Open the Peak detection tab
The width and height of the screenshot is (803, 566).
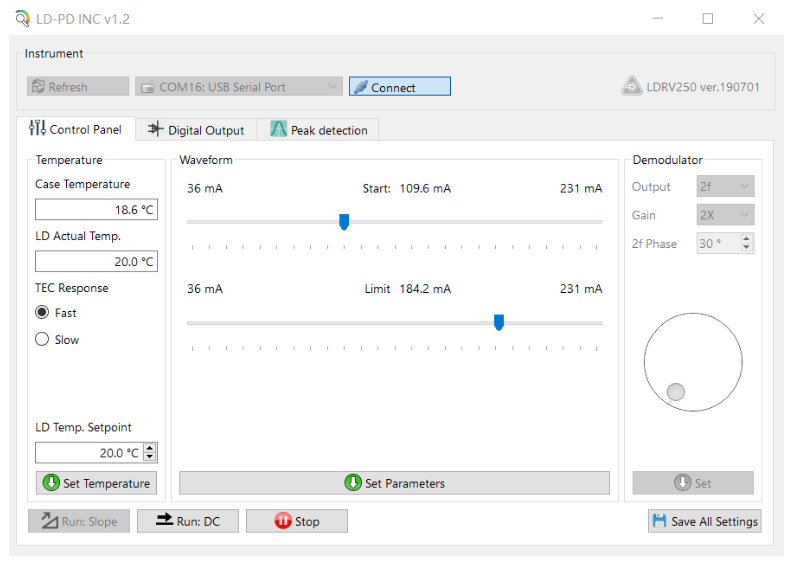click(318, 130)
